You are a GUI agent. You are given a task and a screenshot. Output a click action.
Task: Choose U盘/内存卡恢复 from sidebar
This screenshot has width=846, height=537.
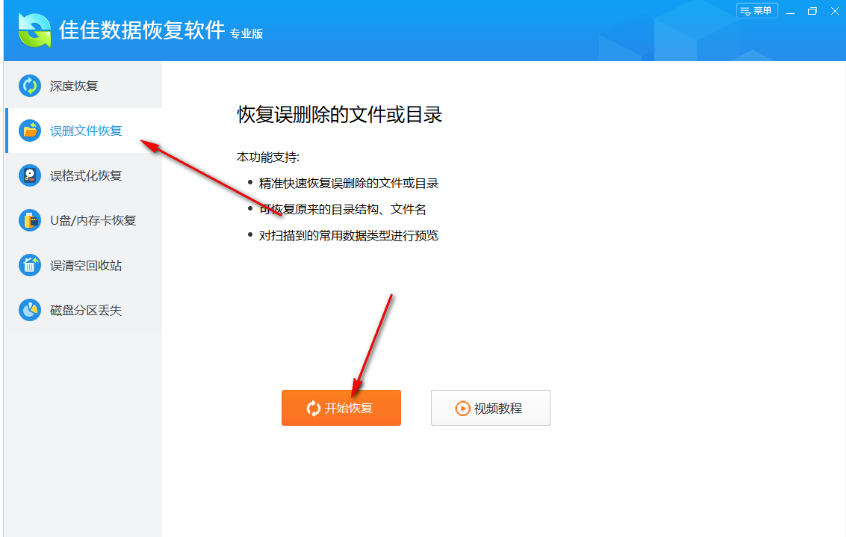[83, 220]
